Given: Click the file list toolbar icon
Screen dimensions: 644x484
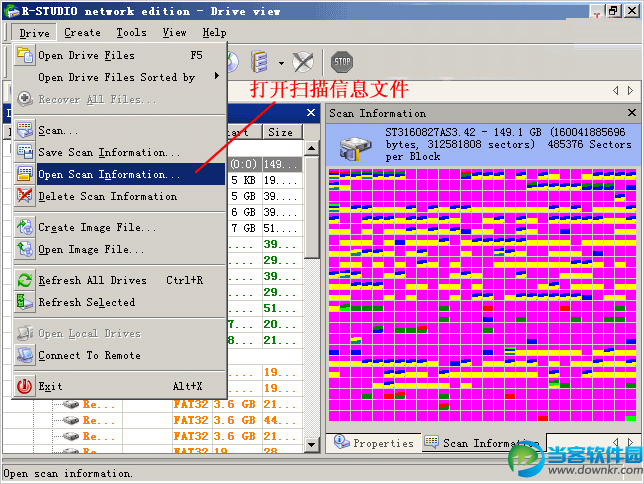Looking at the screenshot, I should coord(260,62).
